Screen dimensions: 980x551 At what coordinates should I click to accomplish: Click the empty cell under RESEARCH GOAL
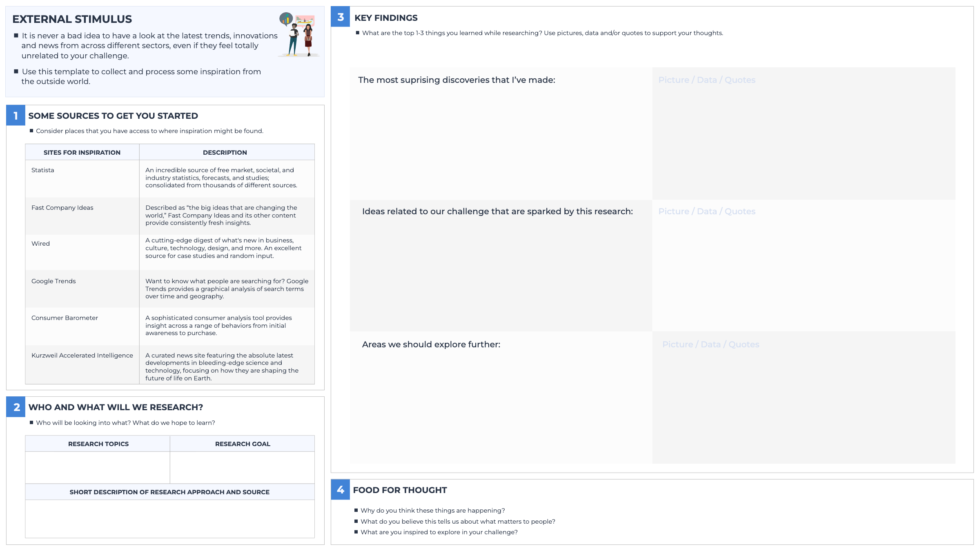(x=242, y=467)
